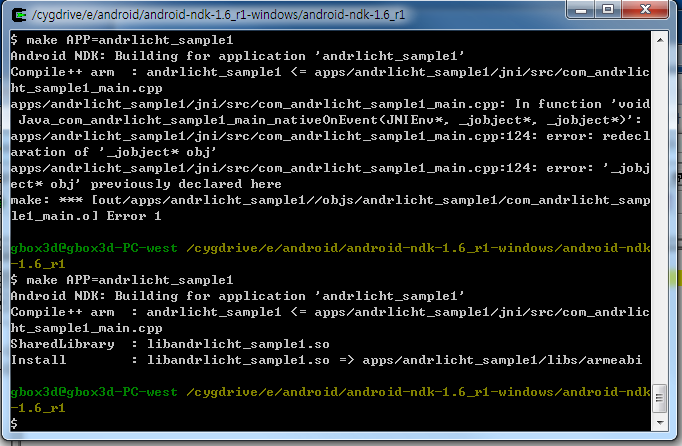Click the scrollbar down arrow
682x446 pixels.
point(660,423)
